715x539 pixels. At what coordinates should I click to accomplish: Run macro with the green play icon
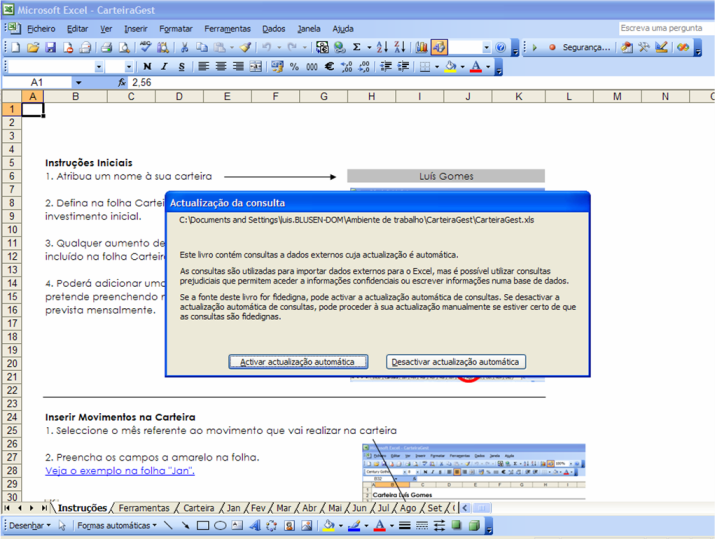pyautogui.click(x=535, y=47)
